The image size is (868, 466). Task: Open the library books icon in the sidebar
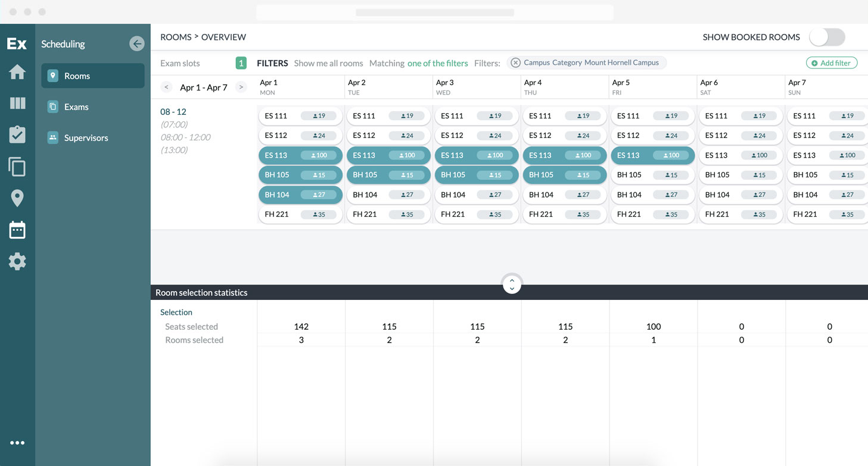tap(17, 104)
